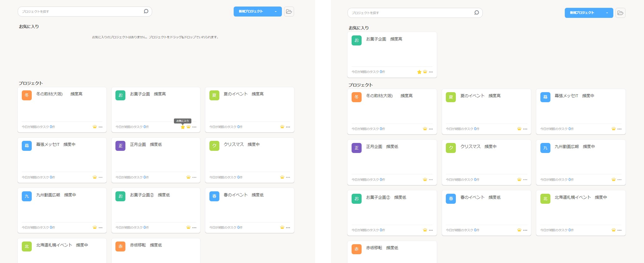Open the three-dot menu on right 春のイベント card
Screen dimensions: 644x263
pyautogui.click(x=525, y=230)
